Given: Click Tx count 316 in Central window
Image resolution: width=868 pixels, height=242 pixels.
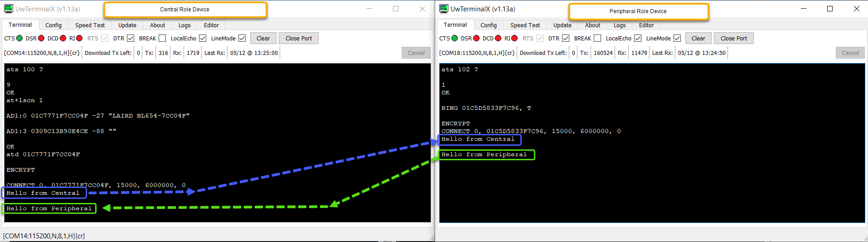Looking at the screenshot, I should (163, 53).
